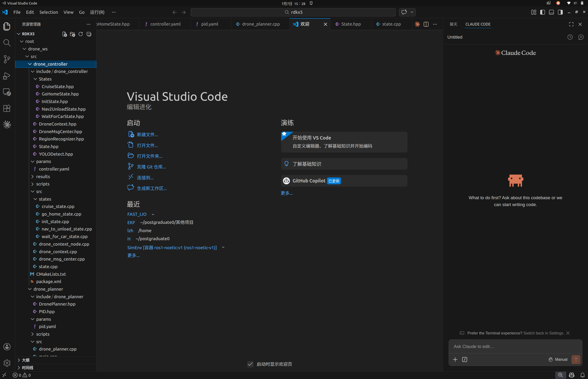Click Copilot status icon in status bar
588x379 pixels.
click(x=571, y=375)
